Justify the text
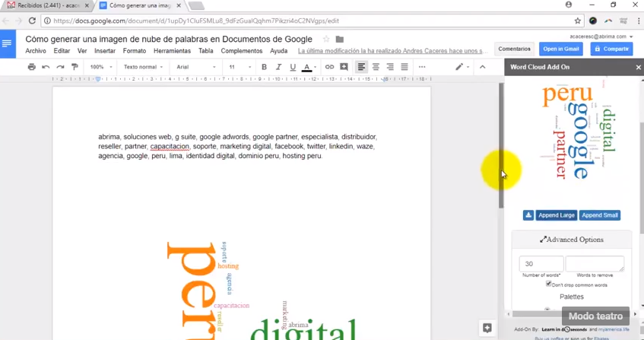644x340 pixels. click(404, 67)
